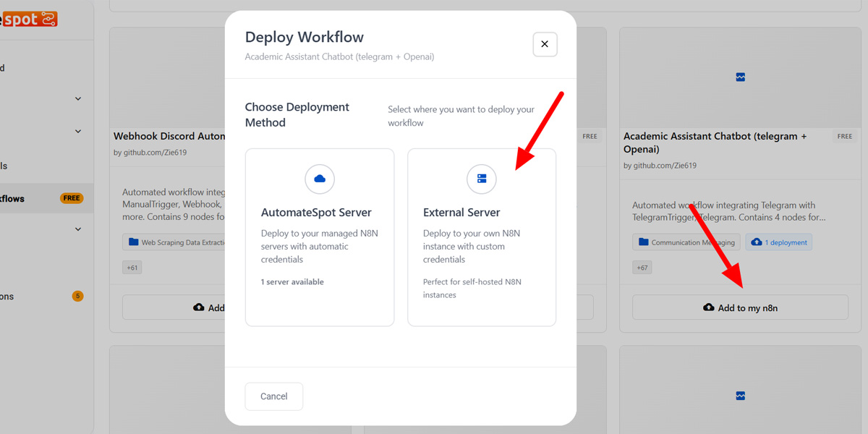Click cloud upload icon on Add to my n8n

[709, 307]
